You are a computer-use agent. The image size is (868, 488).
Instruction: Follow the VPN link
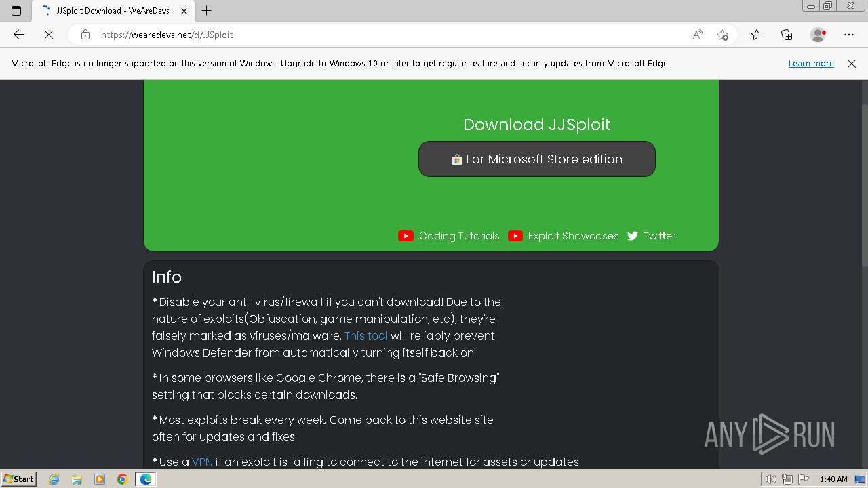point(203,462)
